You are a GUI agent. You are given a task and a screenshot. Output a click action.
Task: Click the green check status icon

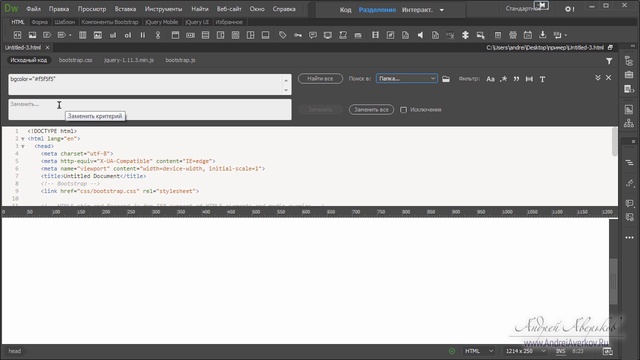pos(452,351)
